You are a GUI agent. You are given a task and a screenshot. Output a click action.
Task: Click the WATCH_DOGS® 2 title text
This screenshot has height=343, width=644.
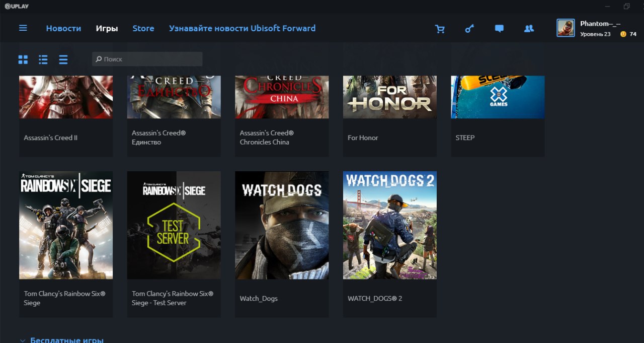375,298
